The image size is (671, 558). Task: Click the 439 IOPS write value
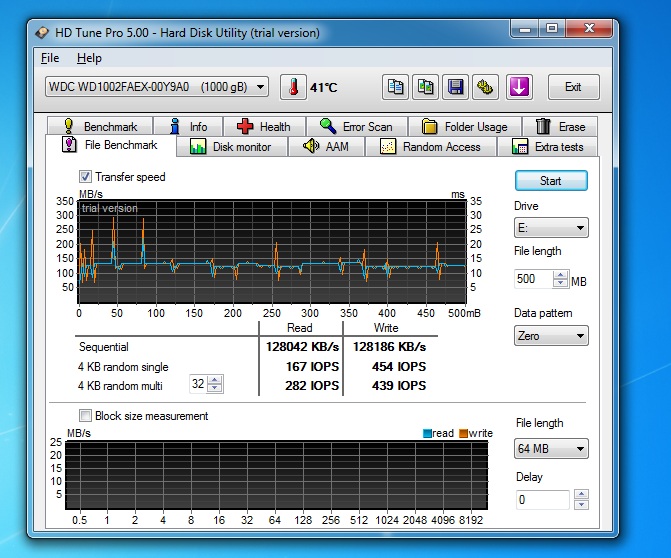pyautogui.click(x=399, y=386)
